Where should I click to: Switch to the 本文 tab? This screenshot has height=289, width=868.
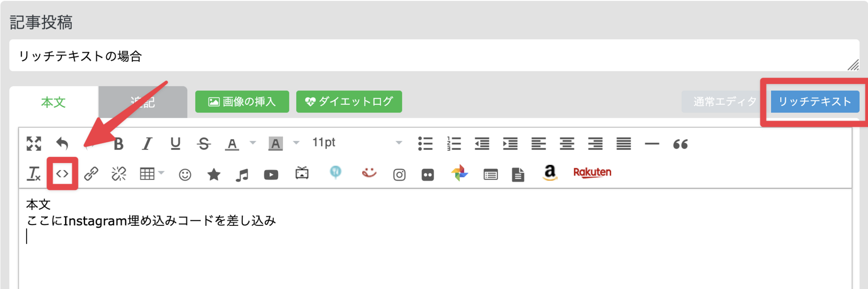click(53, 103)
